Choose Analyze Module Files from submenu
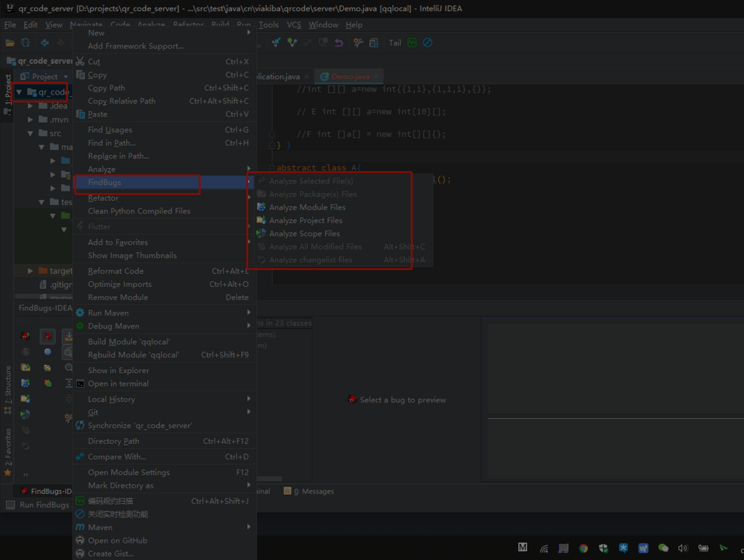744x560 pixels. 344,207
